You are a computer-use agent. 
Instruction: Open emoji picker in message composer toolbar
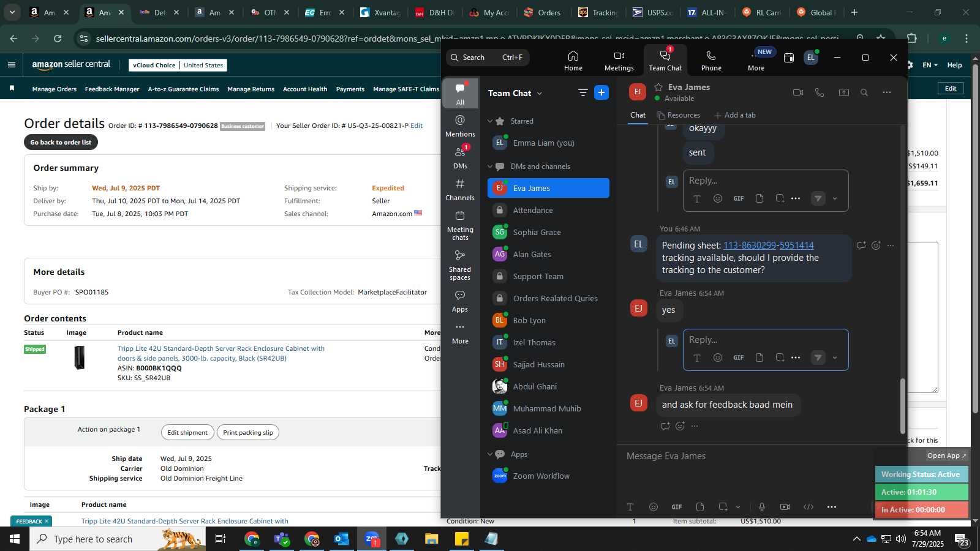coord(654,507)
